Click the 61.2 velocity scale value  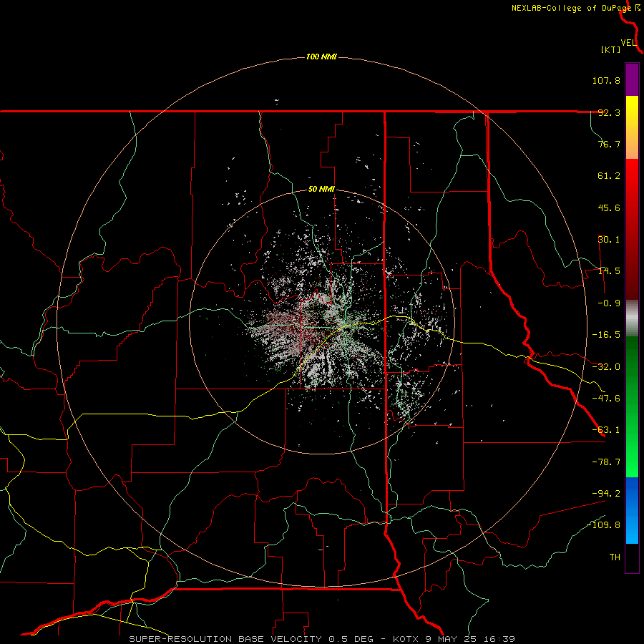click(609, 176)
